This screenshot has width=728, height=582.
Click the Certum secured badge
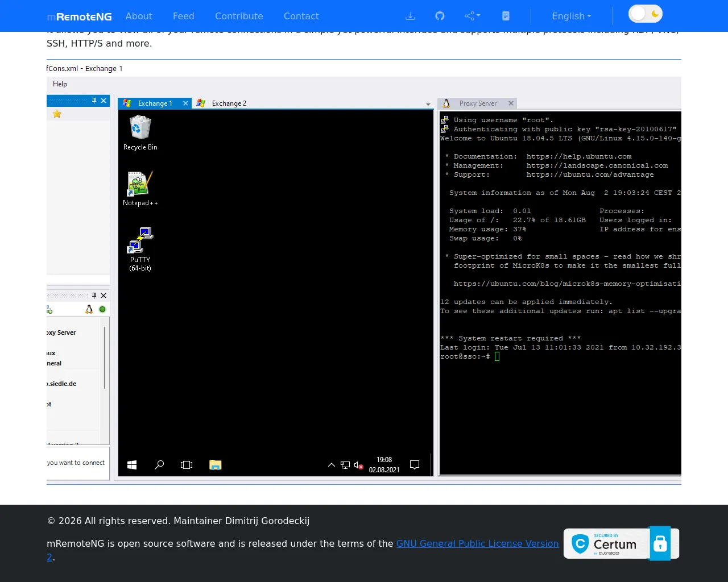621,544
